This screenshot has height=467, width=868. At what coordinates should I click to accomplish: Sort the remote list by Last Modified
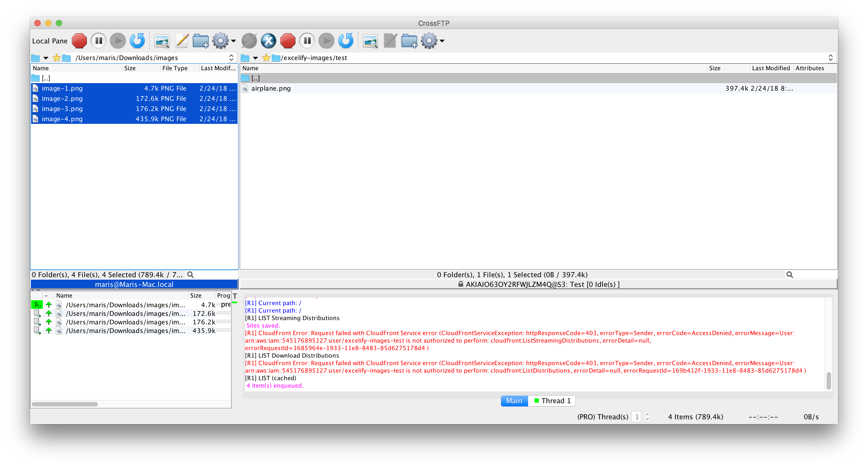pos(771,68)
